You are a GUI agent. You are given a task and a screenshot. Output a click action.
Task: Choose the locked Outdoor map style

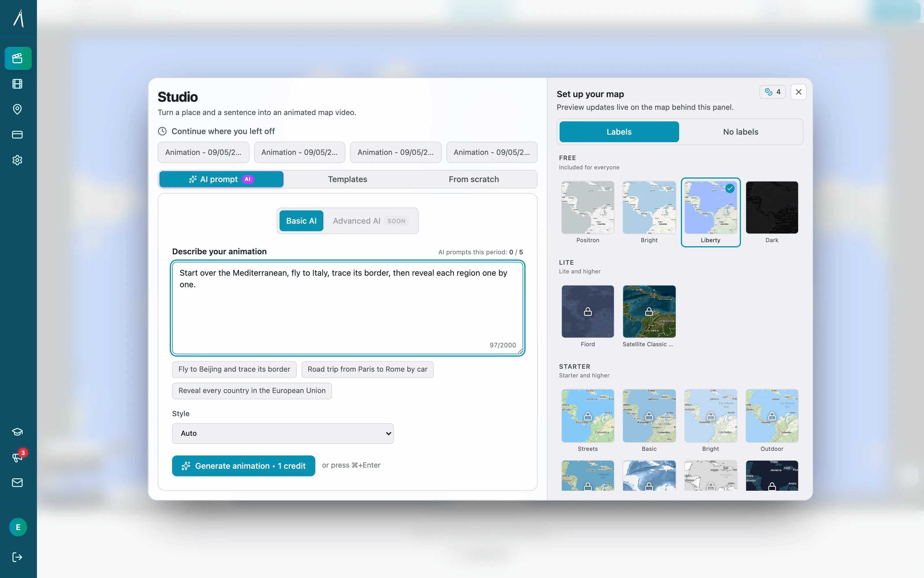772,421
